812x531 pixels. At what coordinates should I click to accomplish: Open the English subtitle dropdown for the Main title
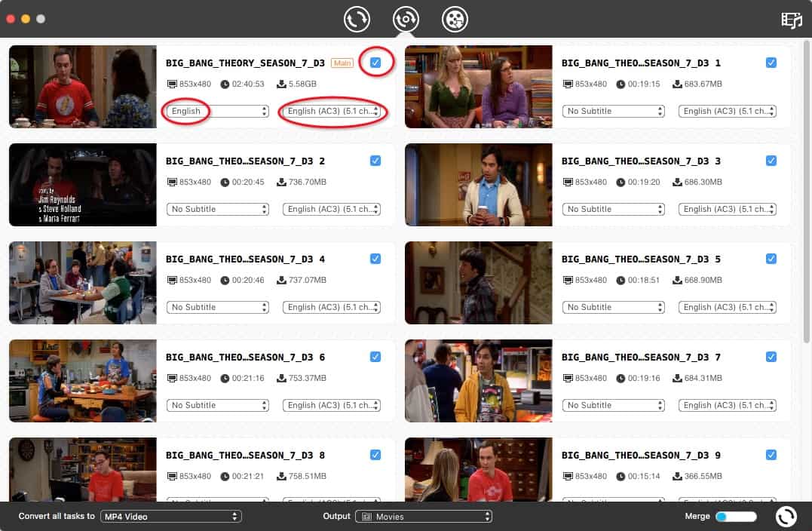217,111
